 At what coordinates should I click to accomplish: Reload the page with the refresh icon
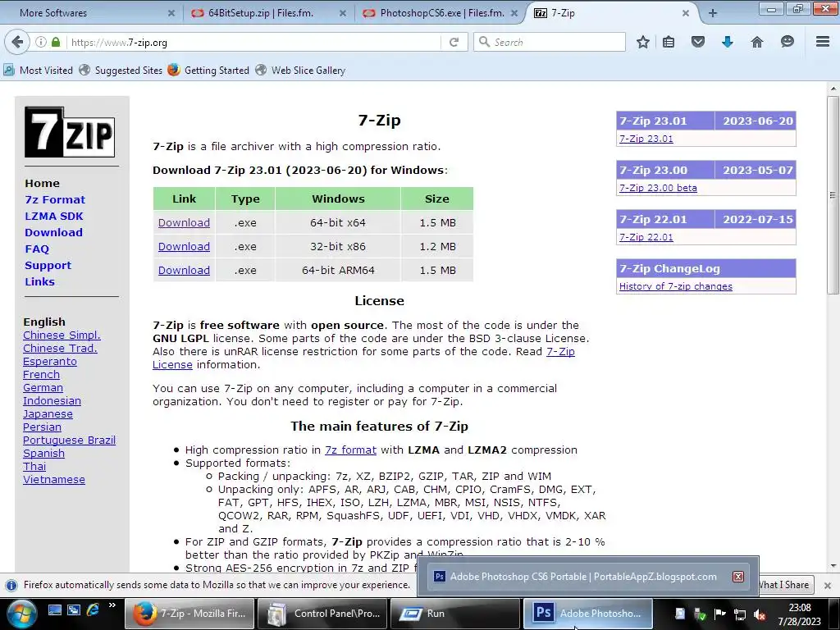(x=454, y=42)
